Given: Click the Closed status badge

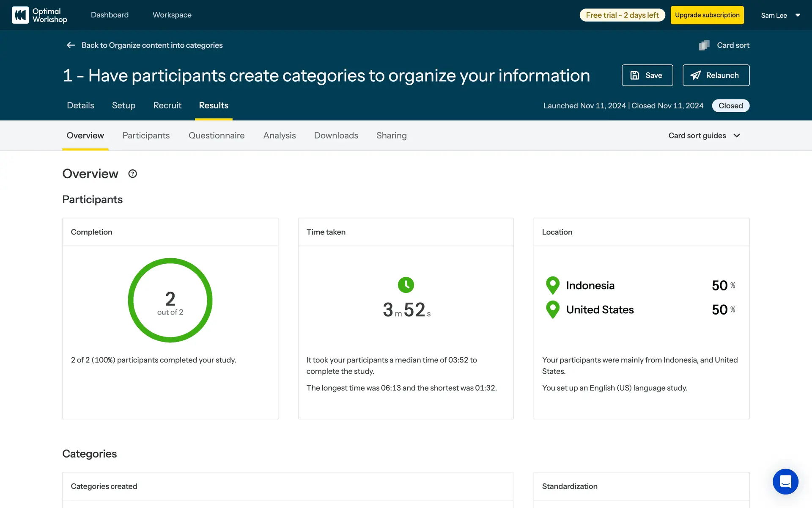Looking at the screenshot, I should tap(730, 106).
